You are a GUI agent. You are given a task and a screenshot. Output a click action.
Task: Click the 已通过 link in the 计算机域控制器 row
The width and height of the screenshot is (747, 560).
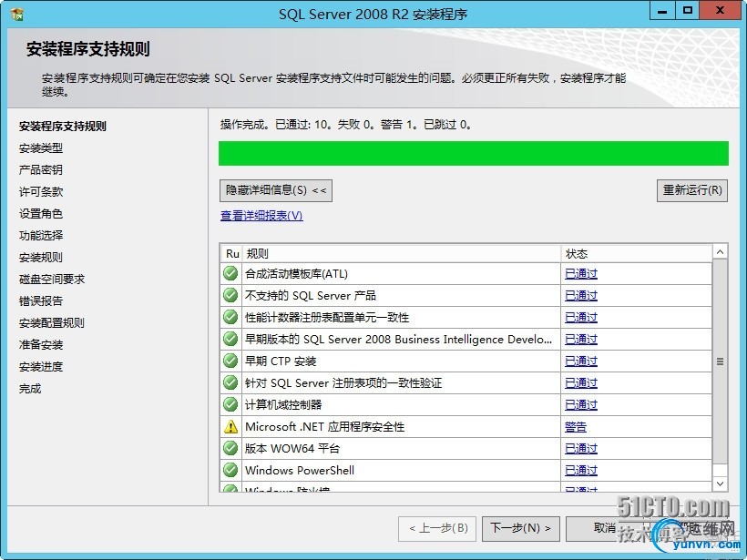pos(580,405)
